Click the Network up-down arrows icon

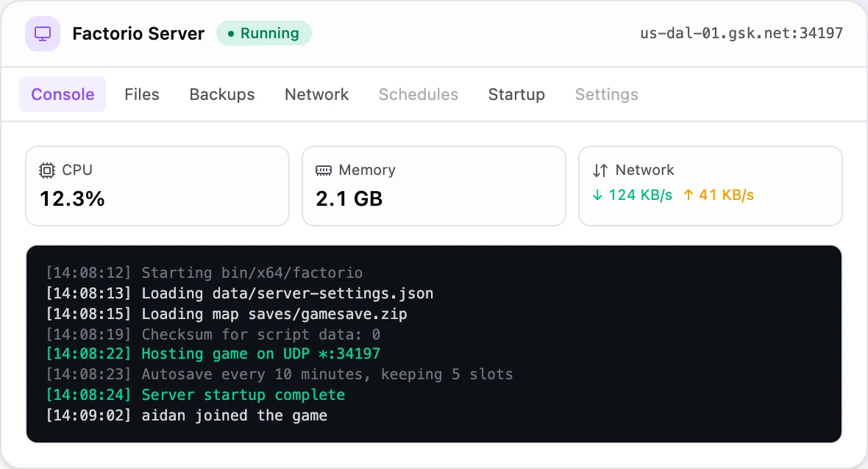[x=600, y=171]
